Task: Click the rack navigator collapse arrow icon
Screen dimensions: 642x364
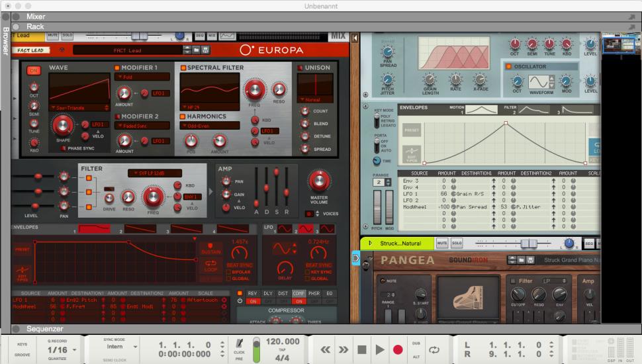Action: click(355, 38)
